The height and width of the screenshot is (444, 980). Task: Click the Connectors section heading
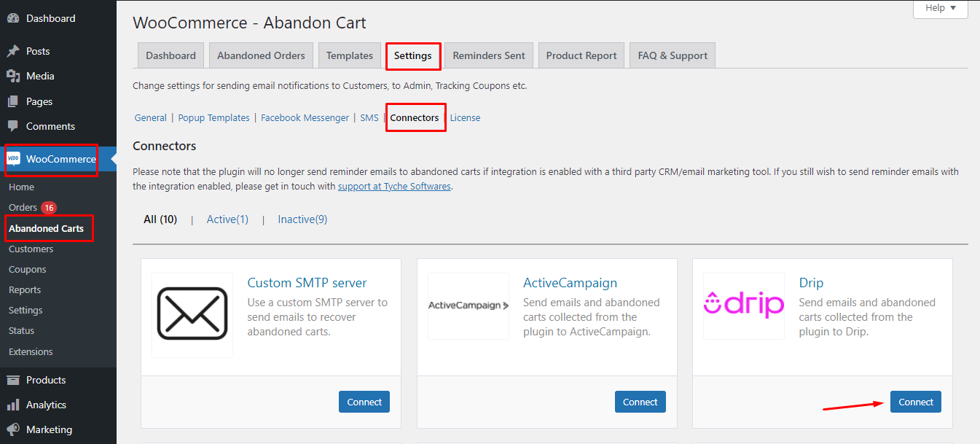click(x=165, y=146)
